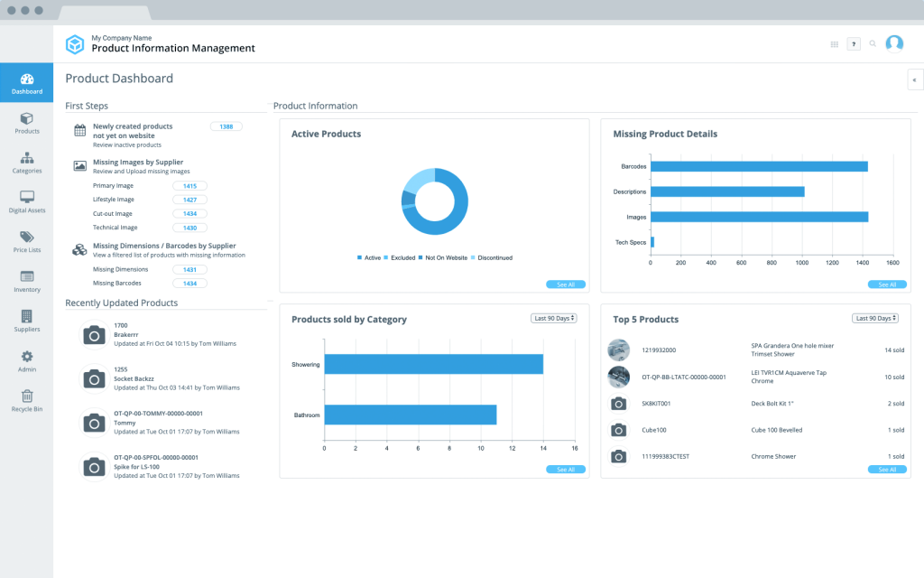Open the Recycle Bin
Screen dimensions: 924x578
26,401
